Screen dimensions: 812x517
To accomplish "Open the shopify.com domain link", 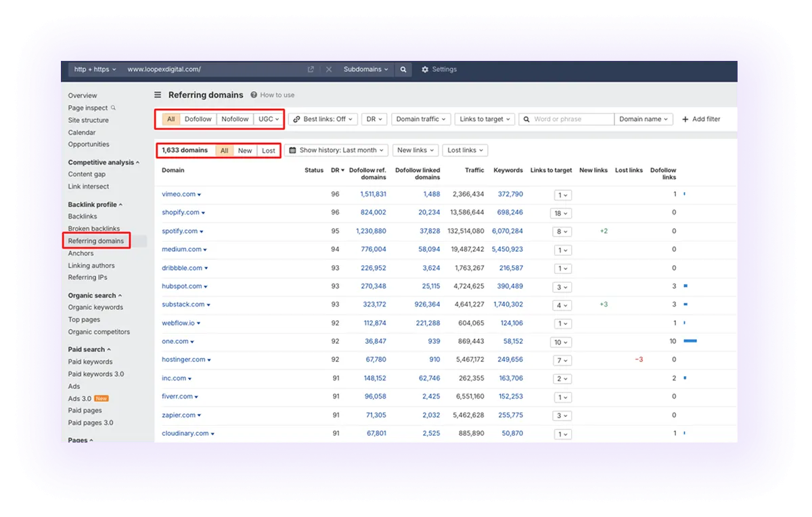I will [181, 212].
